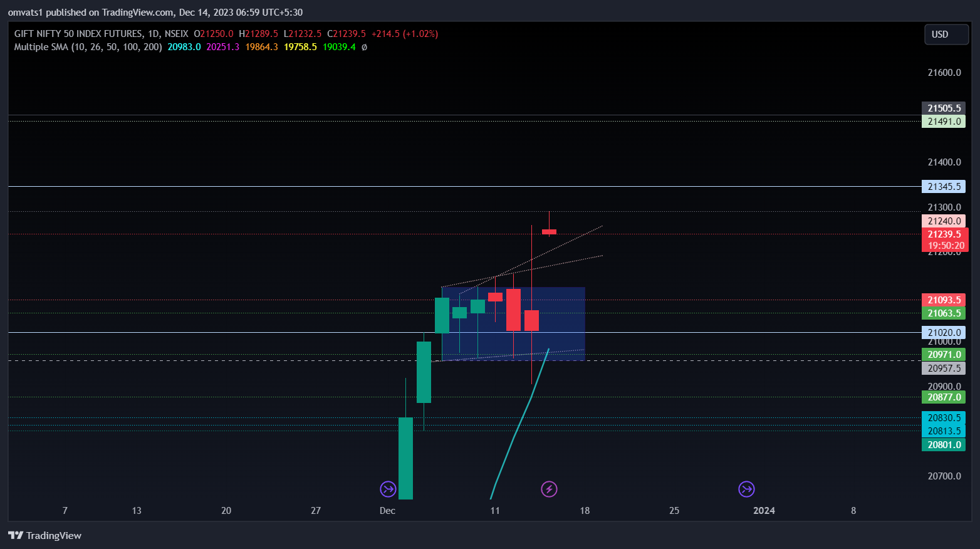Click the Dec label on the time axis
This screenshot has height=549, width=980.
387,511
